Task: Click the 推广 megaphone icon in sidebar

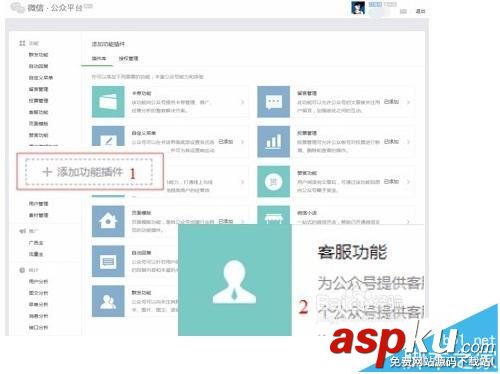Action: pos(22,231)
